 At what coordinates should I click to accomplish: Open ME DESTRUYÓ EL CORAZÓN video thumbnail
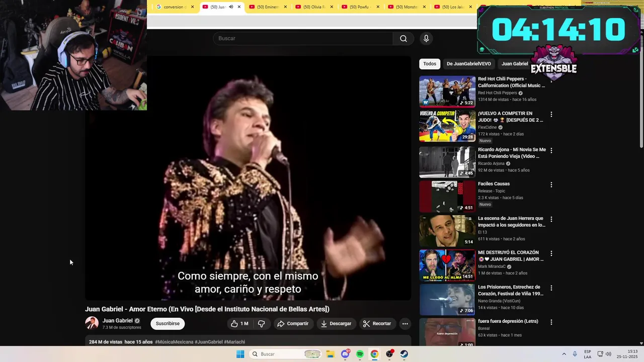447,265
